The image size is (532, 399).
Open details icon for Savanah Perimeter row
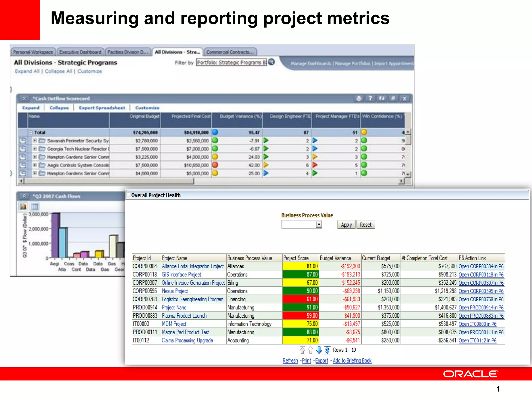[x=23, y=141]
